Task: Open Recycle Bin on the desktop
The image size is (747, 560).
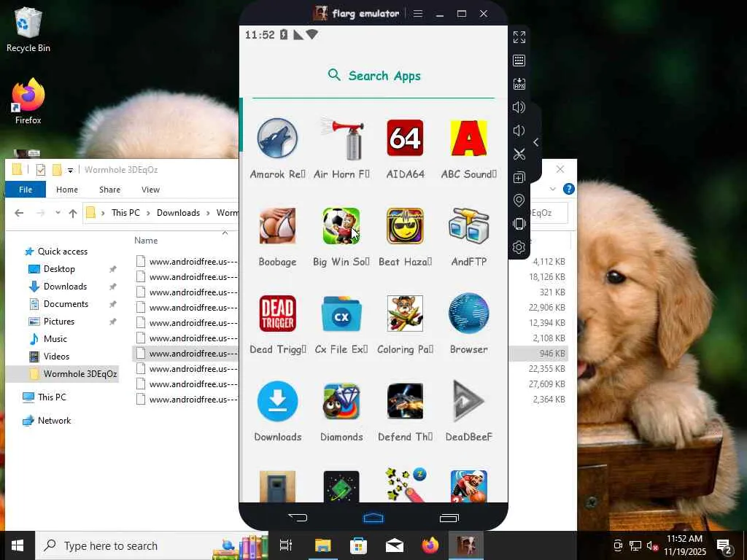Action: (28, 29)
